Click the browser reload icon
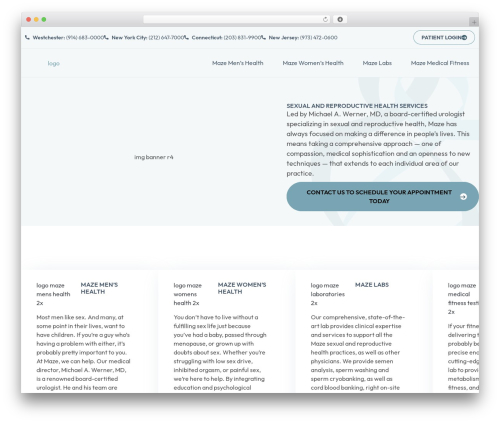The image size is (500, 423). (325, 20)
